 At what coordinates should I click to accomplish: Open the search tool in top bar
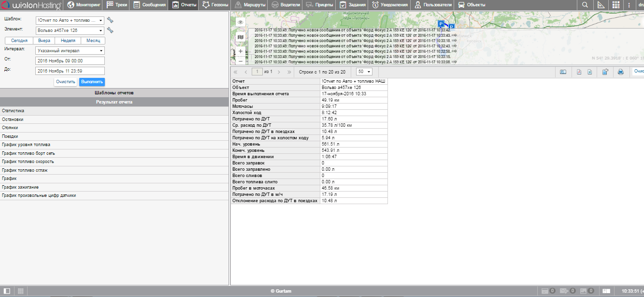pyautogui.click(x=585, y=5)
